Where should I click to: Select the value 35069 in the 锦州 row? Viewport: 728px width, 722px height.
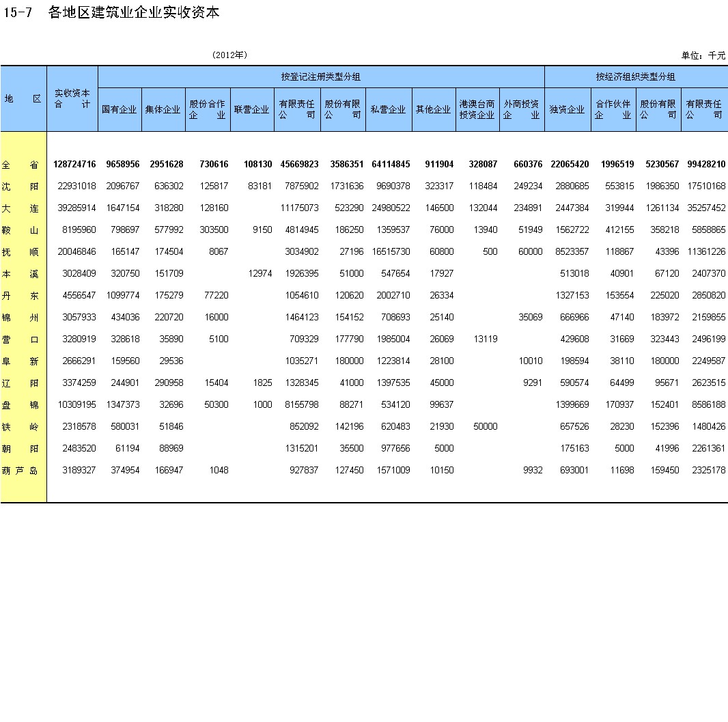[530, 317]
